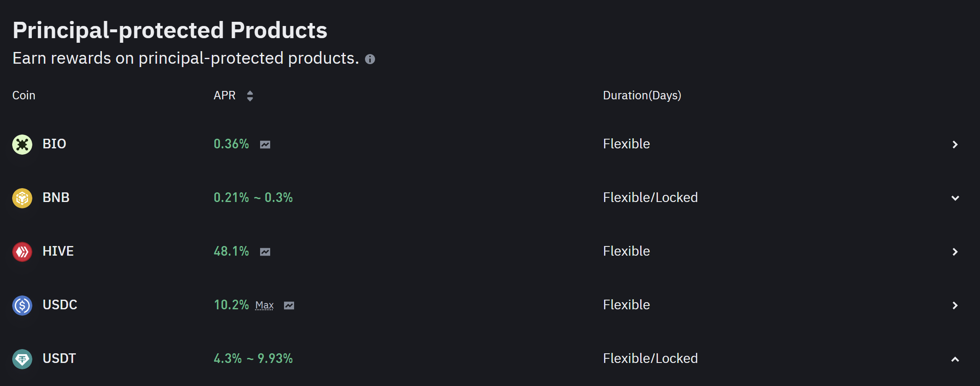980x386 pixels.
Task: Collapse the USDT row chevron
Action: (955, 359)
